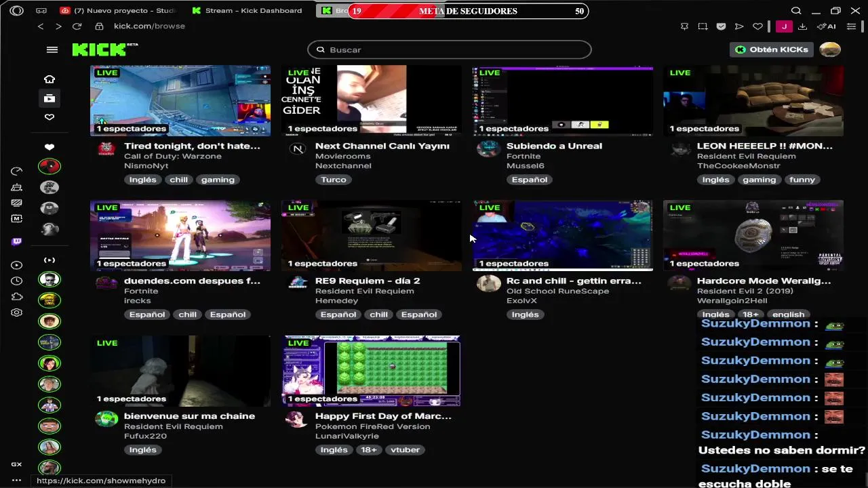Open the GX Corner gamepad icon
Screen dimensions: 868x488
tap(41, 10)
